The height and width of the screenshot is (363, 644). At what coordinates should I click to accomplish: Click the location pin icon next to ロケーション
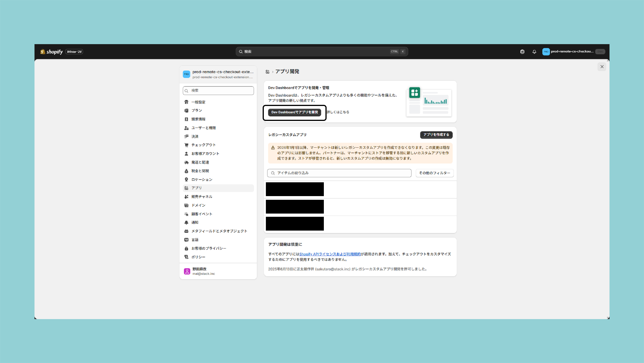click(186, 179)
